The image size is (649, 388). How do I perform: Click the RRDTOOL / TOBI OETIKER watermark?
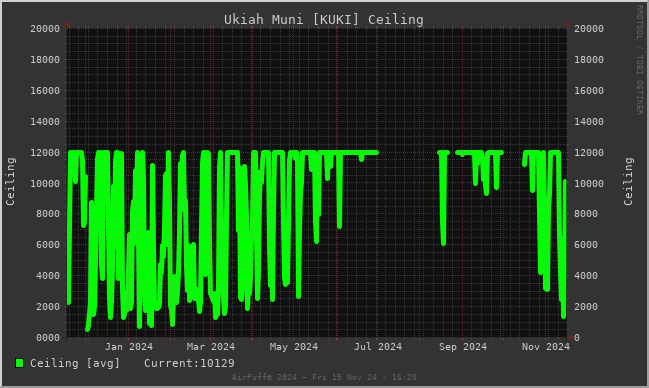point(639,60)
